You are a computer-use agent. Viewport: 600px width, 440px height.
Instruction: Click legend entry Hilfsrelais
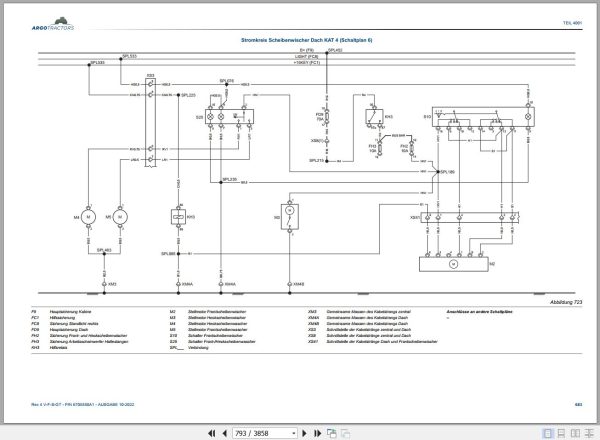click(x=59, y=347)
